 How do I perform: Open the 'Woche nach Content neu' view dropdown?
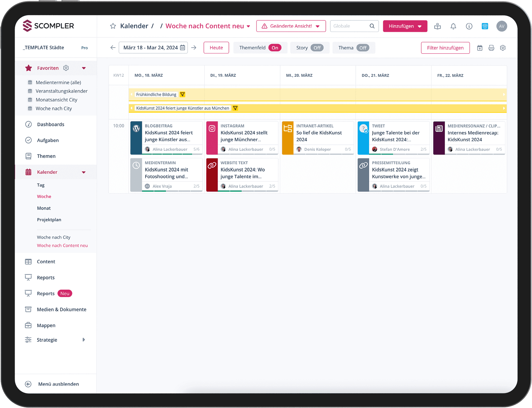click(247, 26)
